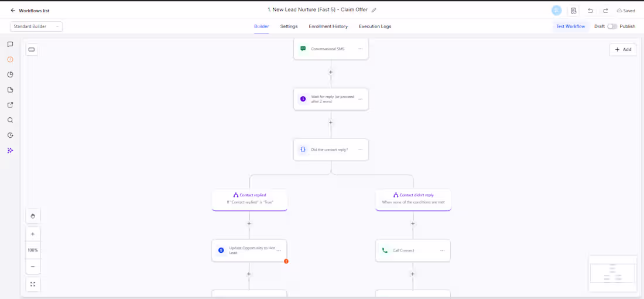Switch to the Builder tab
The height and width of the screenshot is (299, 644).
tap(261, 26)
